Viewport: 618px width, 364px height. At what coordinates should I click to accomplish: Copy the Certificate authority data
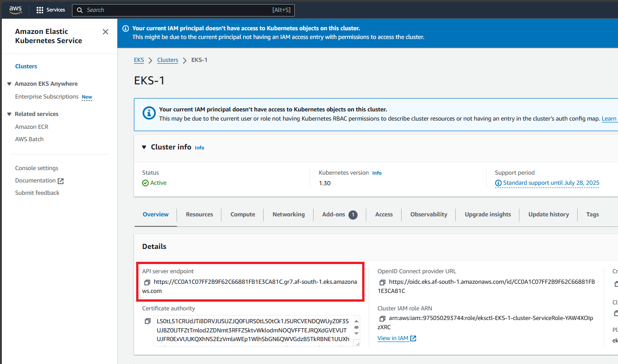click(x=147, y=321)
